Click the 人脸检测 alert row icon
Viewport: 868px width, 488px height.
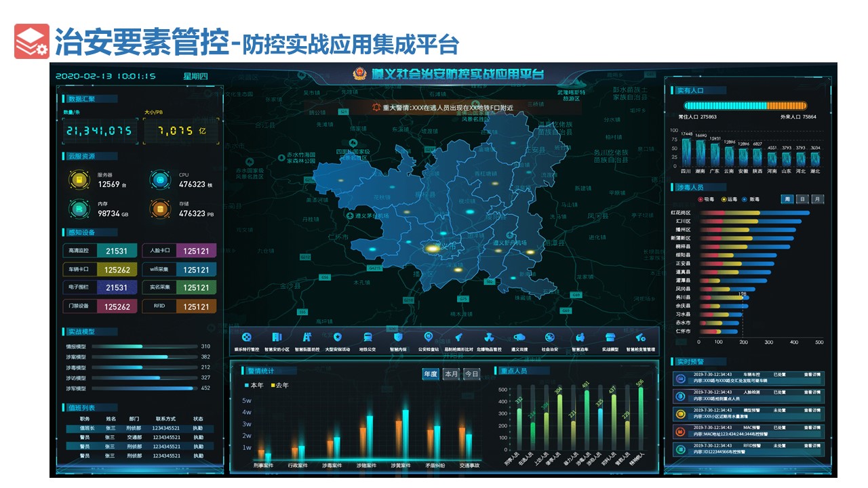pyautogui.click(x=679, y=396)
